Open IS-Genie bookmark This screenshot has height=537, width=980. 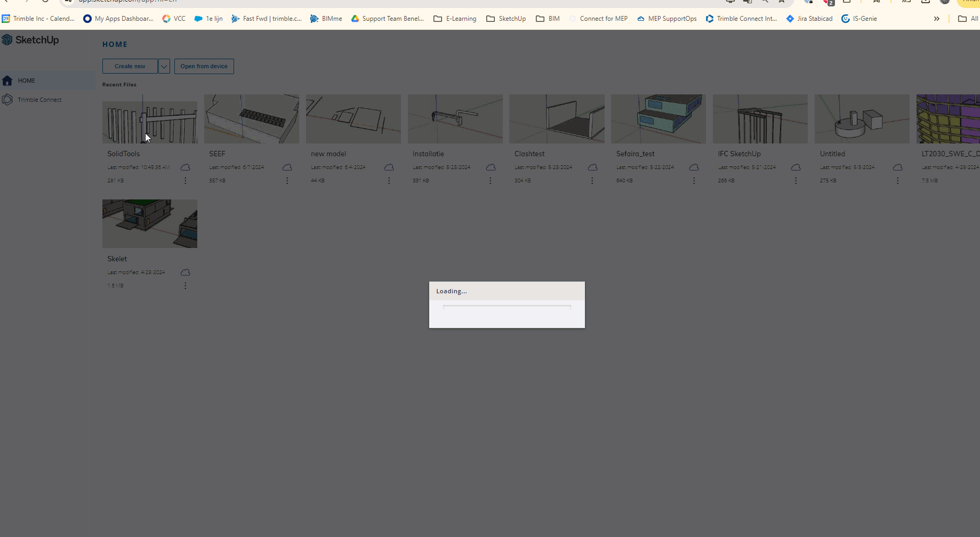(x=859, y=19)
